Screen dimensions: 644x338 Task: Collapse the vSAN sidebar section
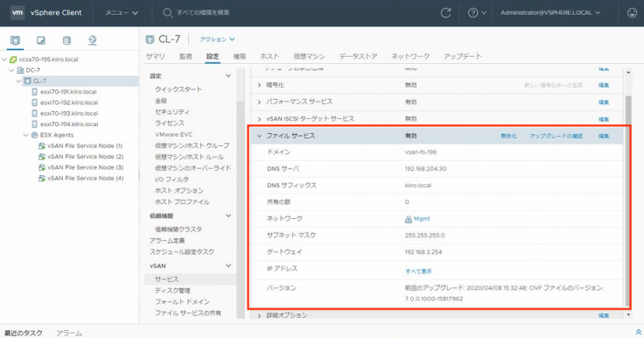(x=228, y=265)
